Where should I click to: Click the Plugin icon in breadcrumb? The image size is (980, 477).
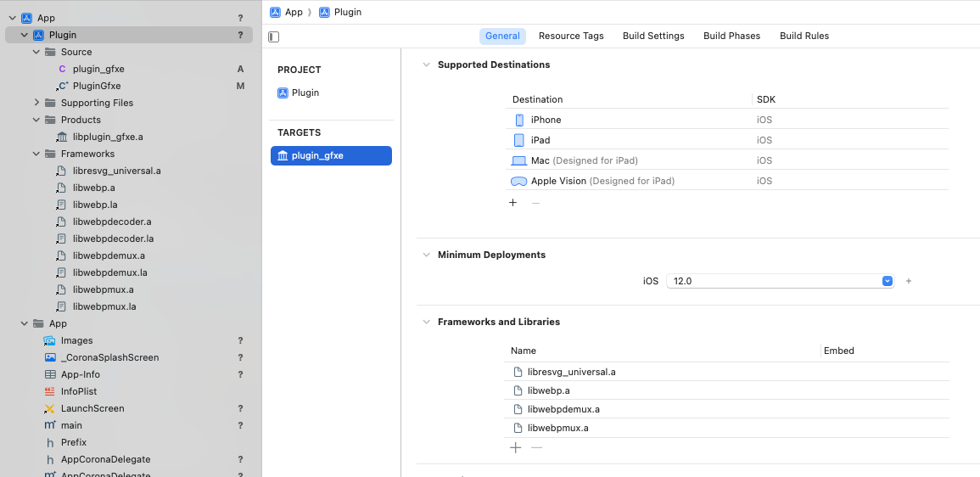(x=324, y=12)
